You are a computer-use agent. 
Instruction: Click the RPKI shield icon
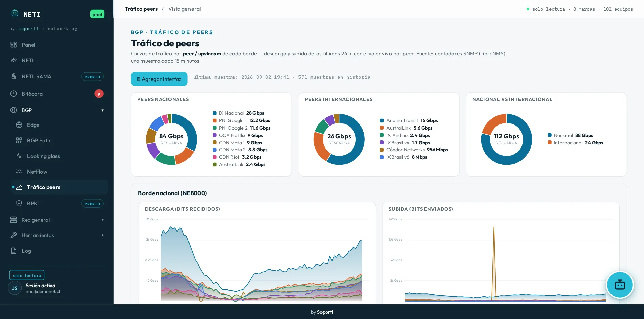19,203
